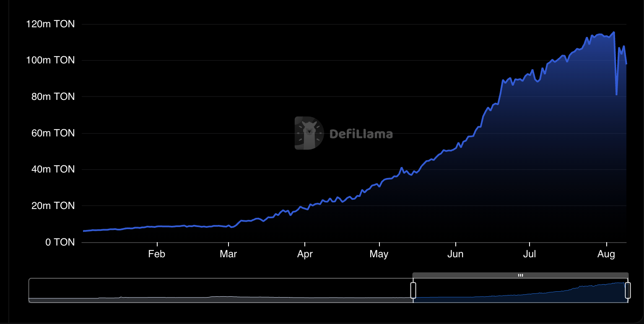
Task: Click the Jun label on the time axis
Action: coord(455,254)
